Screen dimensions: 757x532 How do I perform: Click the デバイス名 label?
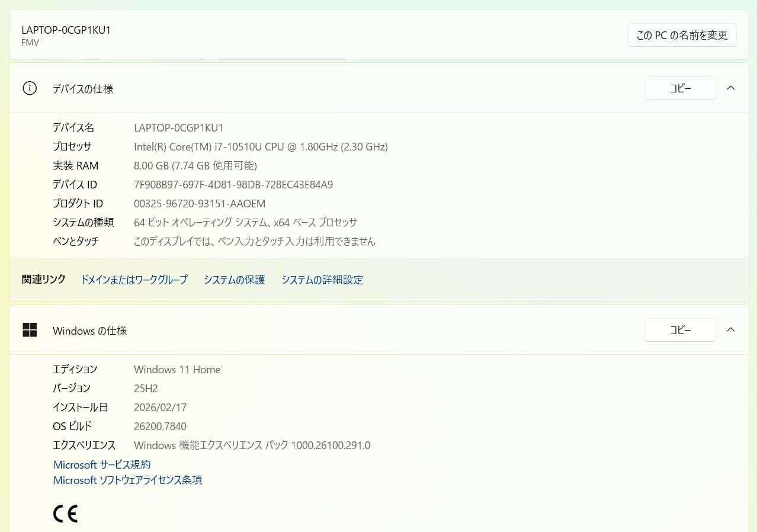(73, 128)
